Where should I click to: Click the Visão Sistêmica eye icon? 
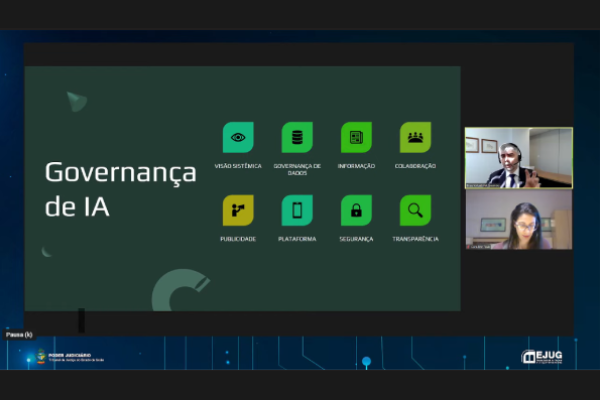[x=238, y=137]
